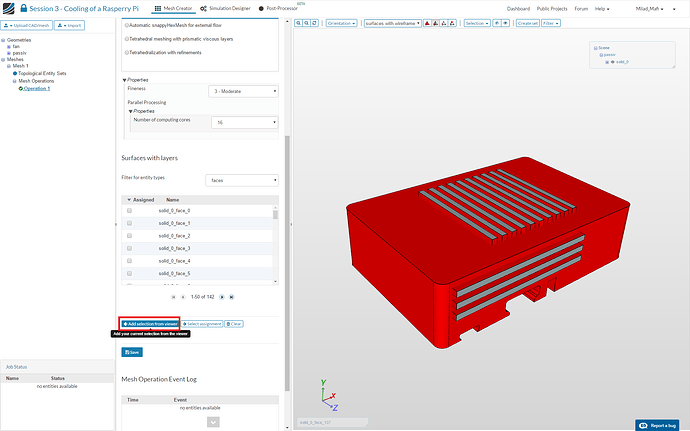Click the SimScale logo icon

click(x=9, y=8)
